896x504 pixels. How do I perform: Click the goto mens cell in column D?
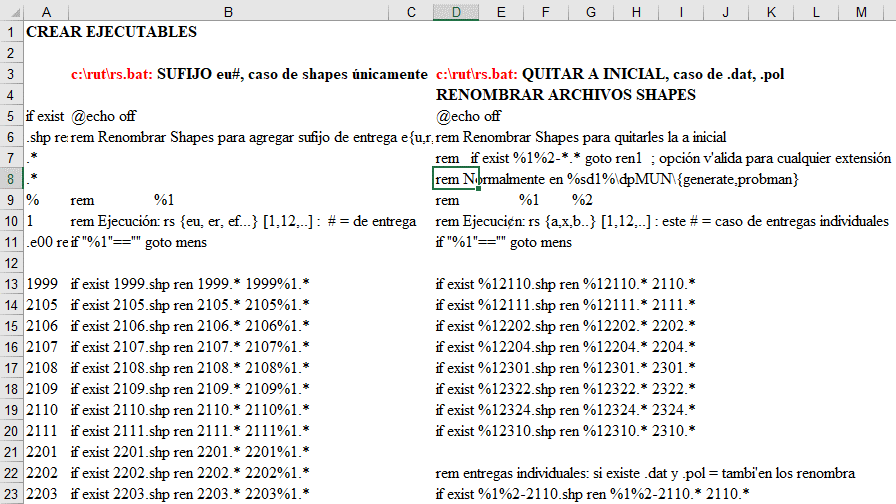(503, 242)
